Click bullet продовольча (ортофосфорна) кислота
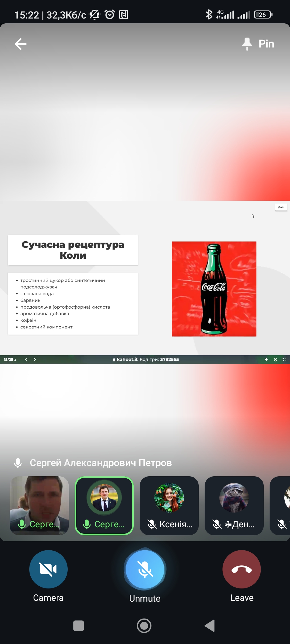This screenshot has width=290, height=644. [x=65, y=307]
